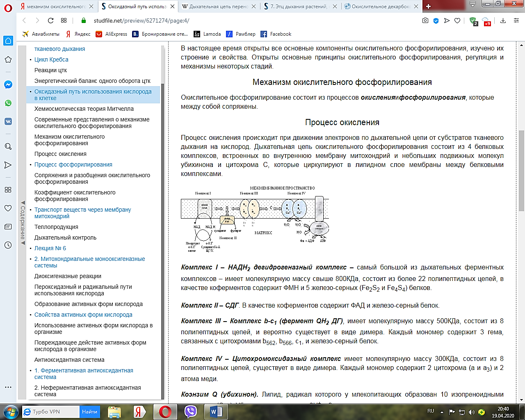Open Yandex browser from the taskbar
This screenshot has height=420, width=525.
139,411
